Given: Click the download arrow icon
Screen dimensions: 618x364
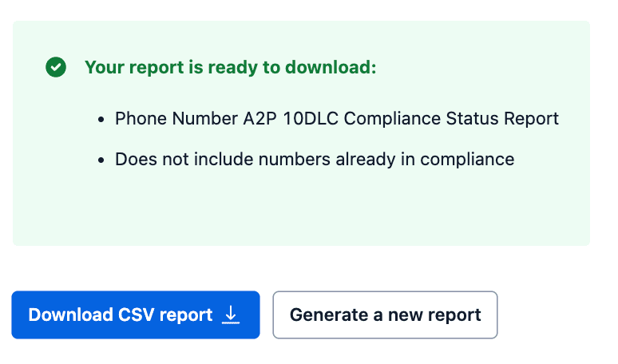Looking at the screenshot, I should click(231, 315).
